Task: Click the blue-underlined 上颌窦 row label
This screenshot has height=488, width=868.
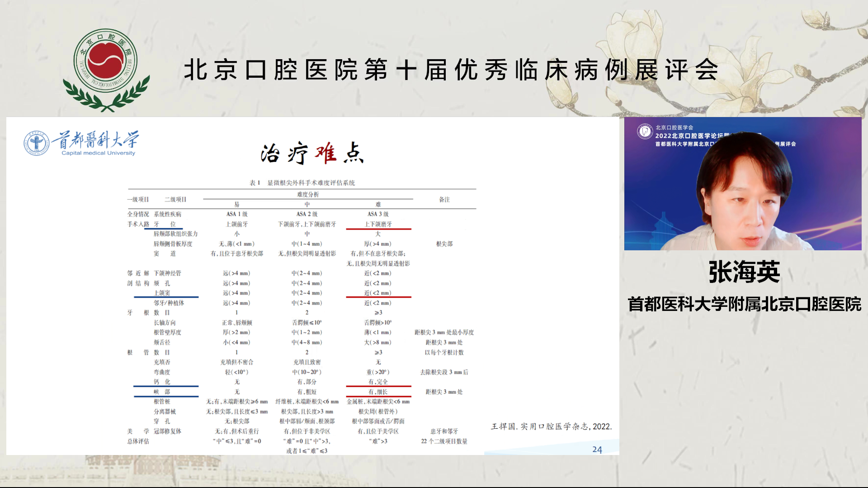Action: click(162, 293)
